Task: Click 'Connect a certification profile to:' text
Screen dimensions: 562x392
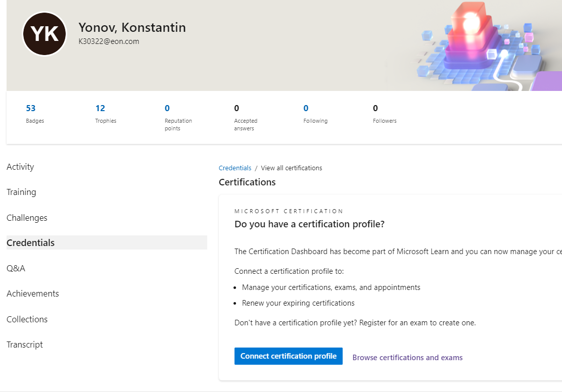Action: [289, 271]
